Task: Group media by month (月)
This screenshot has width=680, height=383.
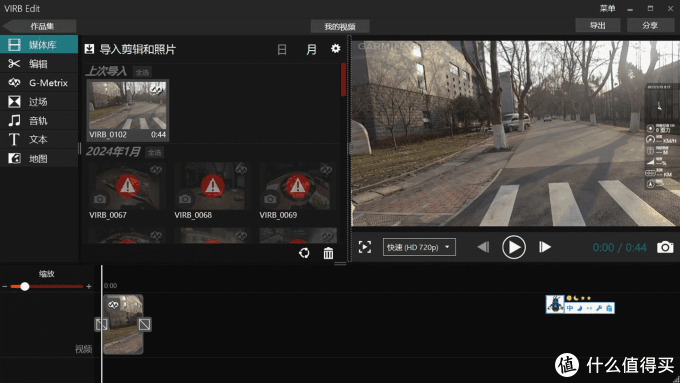Action: [311, 49]
